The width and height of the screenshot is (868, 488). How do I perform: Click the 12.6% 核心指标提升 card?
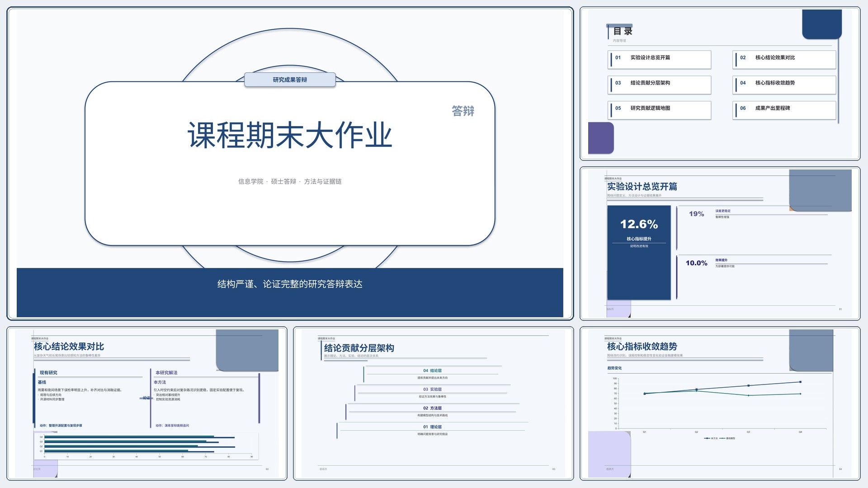(x=639, y=253)
